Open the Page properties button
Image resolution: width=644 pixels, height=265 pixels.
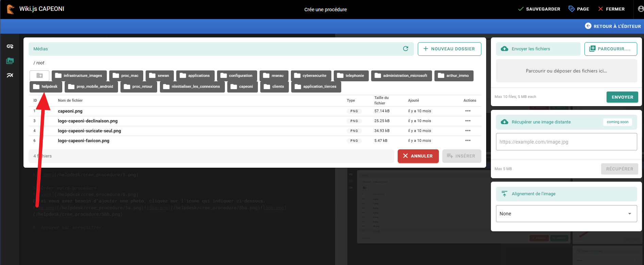click(x=579, y=9)
